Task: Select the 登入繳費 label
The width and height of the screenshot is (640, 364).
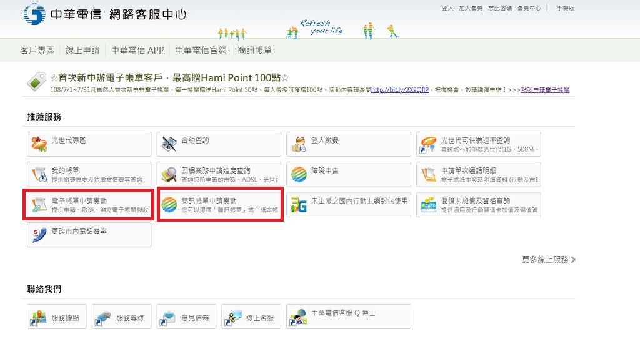Action: (325, 140)
